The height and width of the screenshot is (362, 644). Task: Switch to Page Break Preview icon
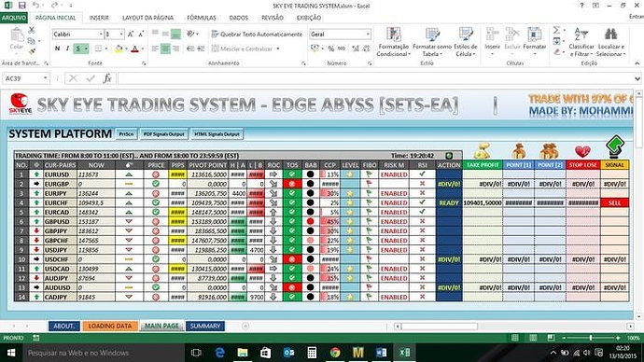pyautogui.click(x=551, y=338)
